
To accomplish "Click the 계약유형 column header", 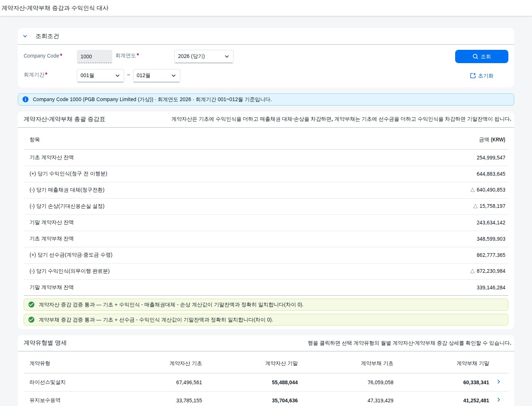I will 40,364.
